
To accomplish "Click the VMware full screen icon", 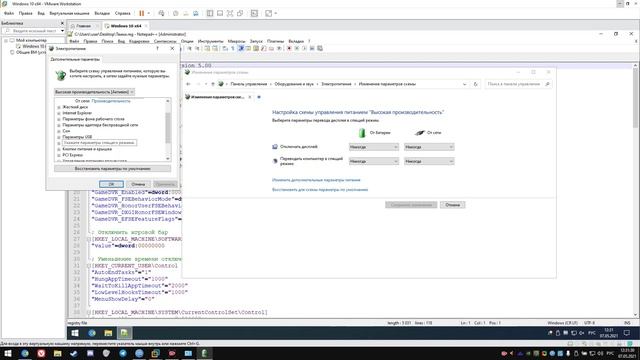I will (x=230, y=13).
